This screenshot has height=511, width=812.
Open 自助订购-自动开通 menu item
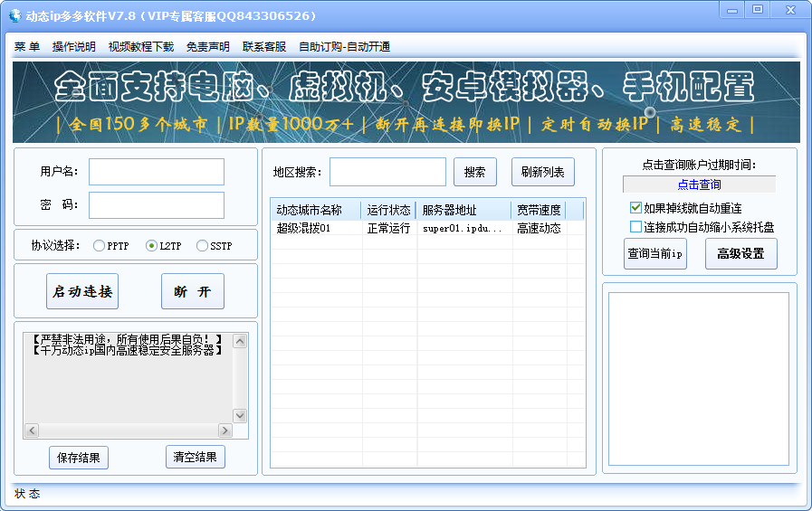[344, 46]
